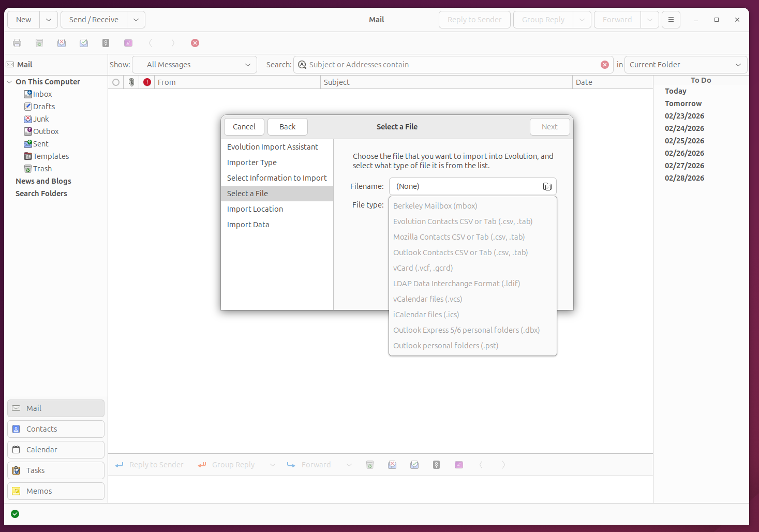The width and height of the screenshot is (759, 532).
Task: Click the green status icon in the status bar
Action: (15, 514)
